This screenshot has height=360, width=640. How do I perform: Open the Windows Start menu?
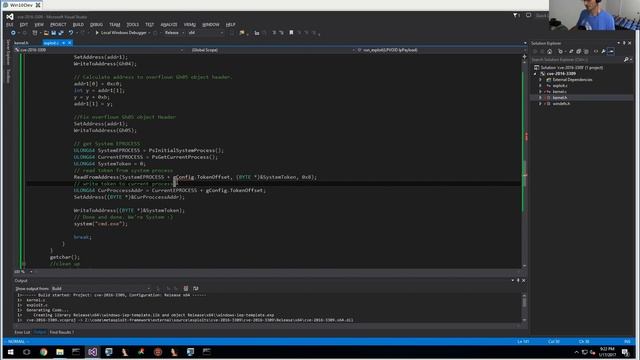11,352
